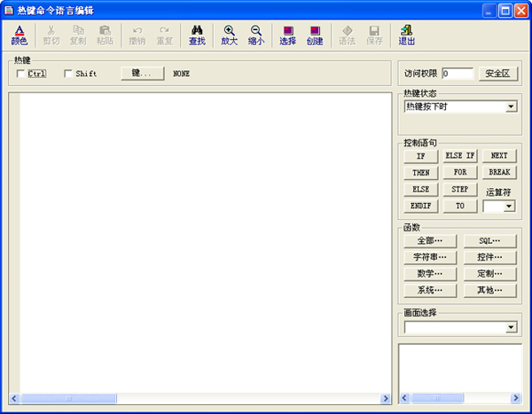The image size is (532, 414).
Task: Click the 退出 exit icon
Action: (x=406, y=35)
